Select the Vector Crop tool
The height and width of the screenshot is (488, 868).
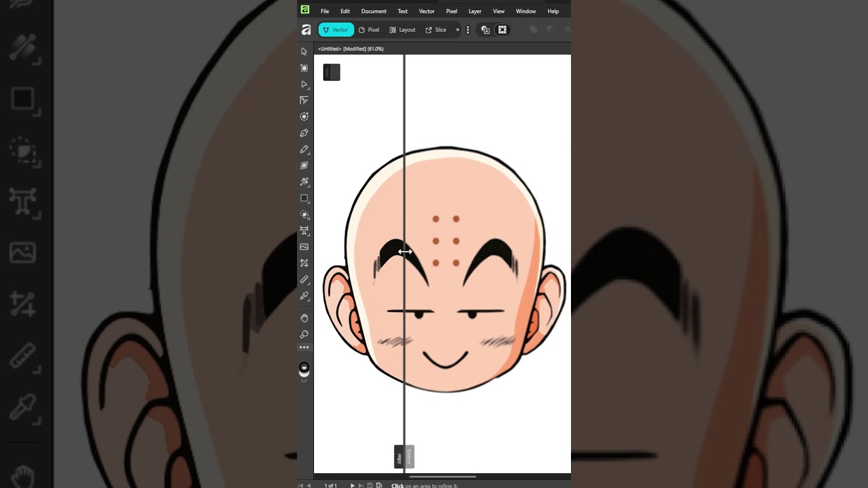point(304,263)
